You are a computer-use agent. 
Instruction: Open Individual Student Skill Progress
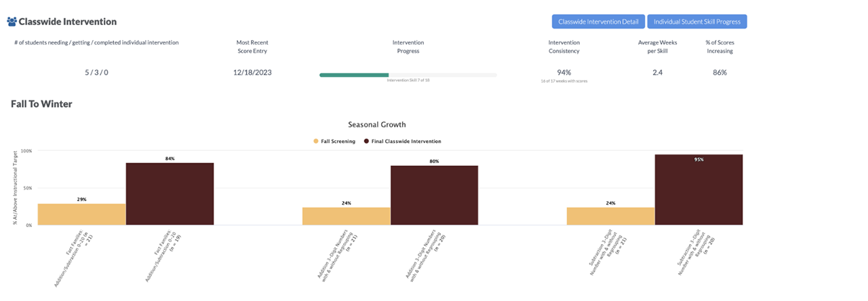point(697,22)
